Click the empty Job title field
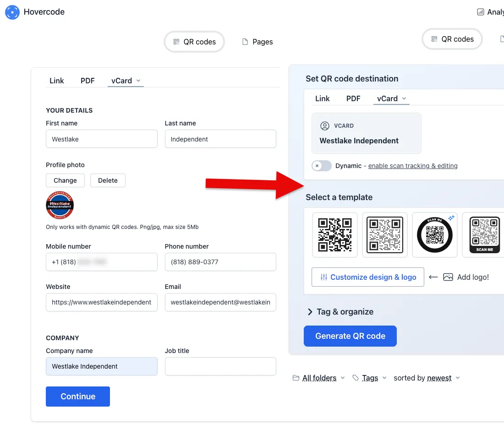504x424 pixels. (220, 366)
